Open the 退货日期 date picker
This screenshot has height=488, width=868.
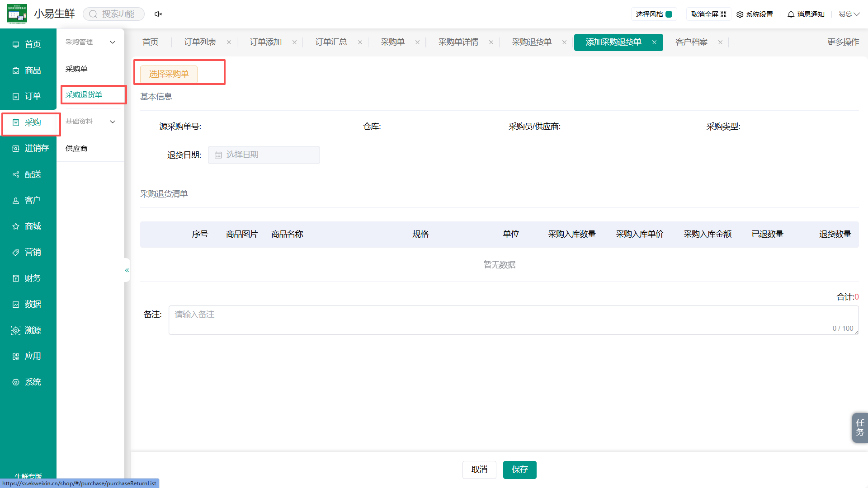click(x=264, y=155)
